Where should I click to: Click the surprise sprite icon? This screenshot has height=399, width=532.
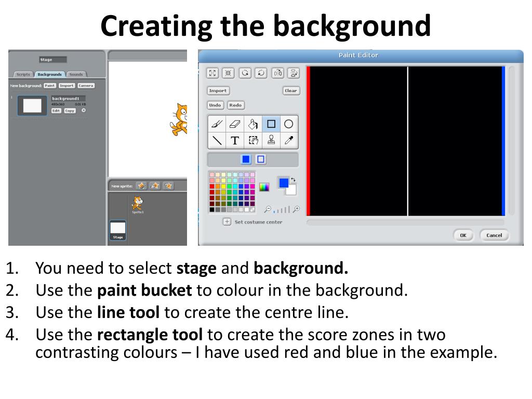168,185
